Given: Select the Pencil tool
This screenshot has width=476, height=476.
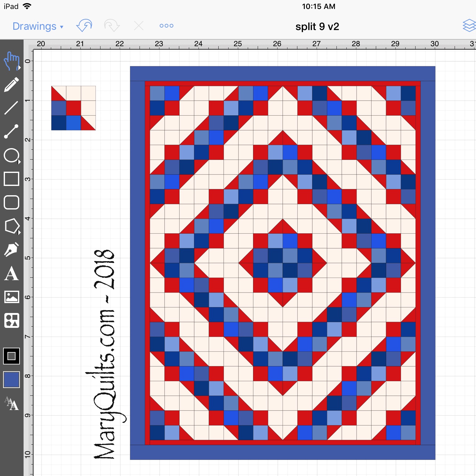Looking at the screenshot, I should click(12, 85).
